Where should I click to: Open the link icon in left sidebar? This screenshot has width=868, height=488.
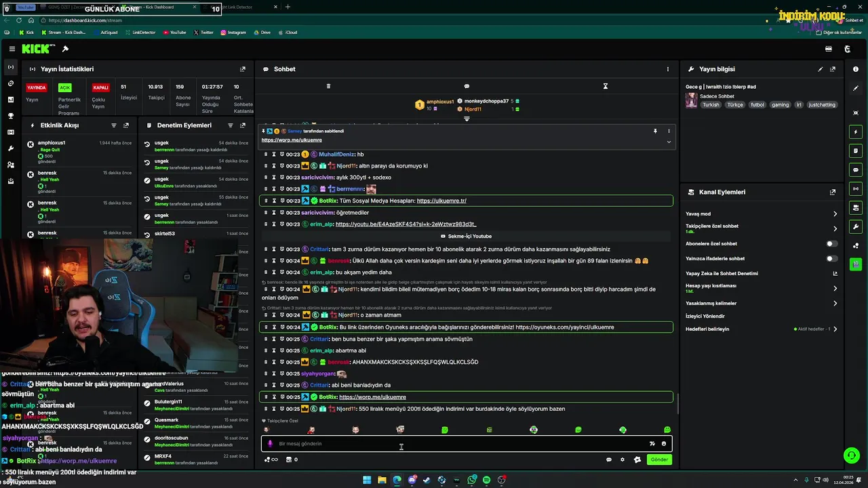click(x=11, y=83)
